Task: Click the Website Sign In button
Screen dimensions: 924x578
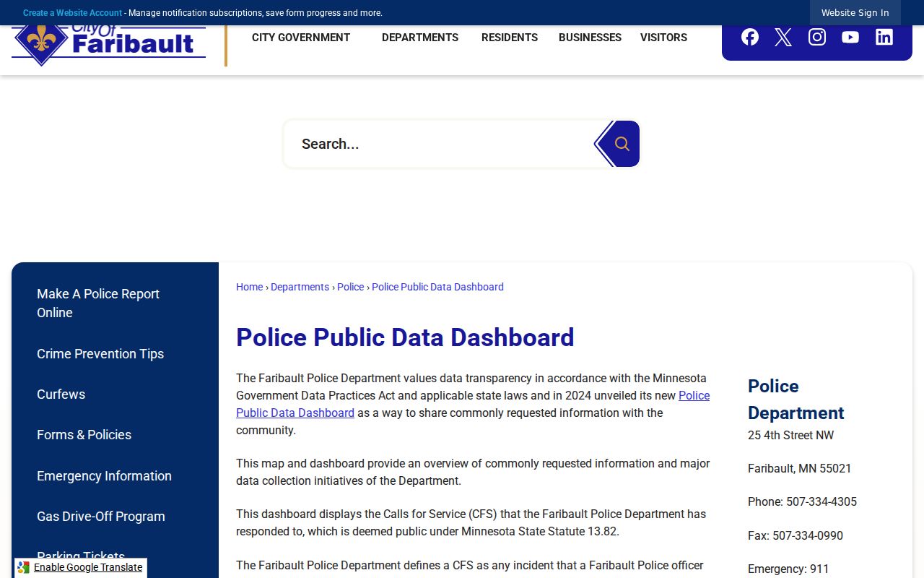Action: point(855,13)
